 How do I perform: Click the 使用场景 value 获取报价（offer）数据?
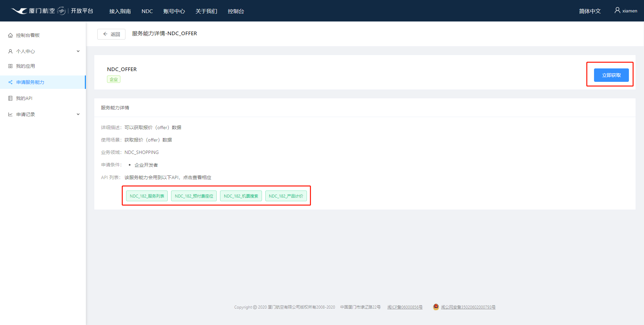coord(148,140)
